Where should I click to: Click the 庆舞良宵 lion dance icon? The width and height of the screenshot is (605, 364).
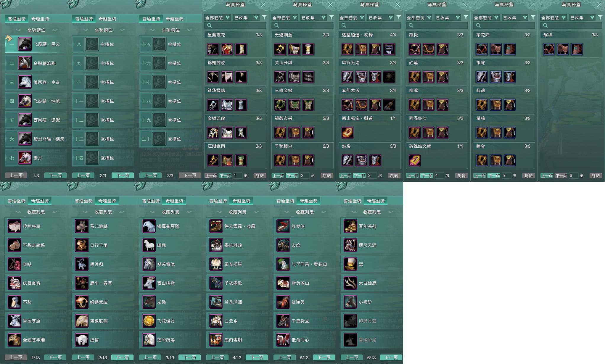point(14,283)
